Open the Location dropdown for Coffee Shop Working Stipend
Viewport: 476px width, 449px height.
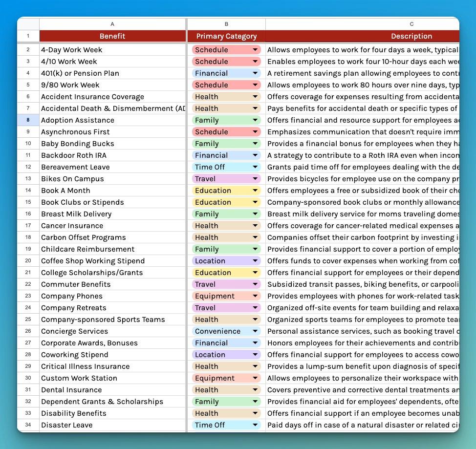click(255, 261)
